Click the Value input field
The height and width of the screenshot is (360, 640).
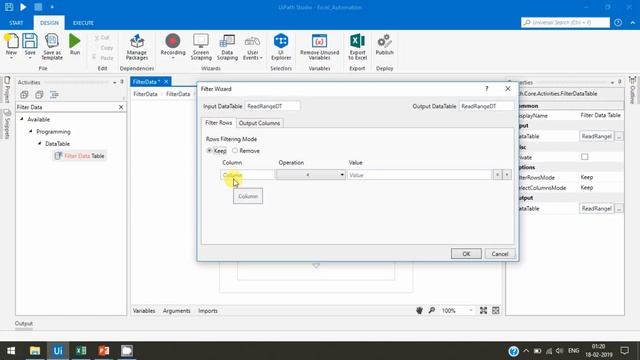[420, 175]
